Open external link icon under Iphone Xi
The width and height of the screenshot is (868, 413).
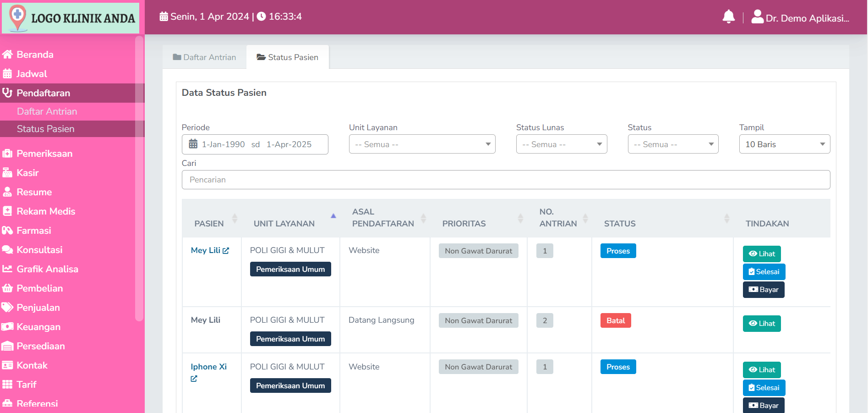coord(194,379)
